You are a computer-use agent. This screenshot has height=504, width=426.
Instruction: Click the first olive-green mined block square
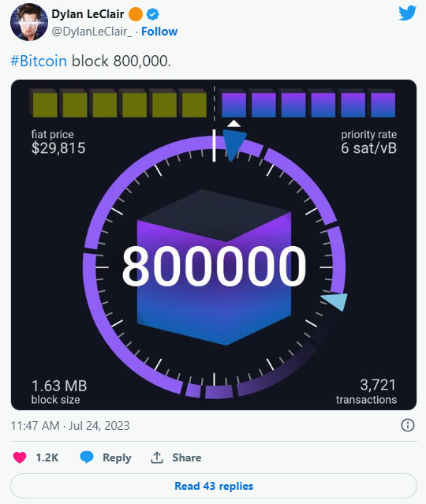[43, 103]
